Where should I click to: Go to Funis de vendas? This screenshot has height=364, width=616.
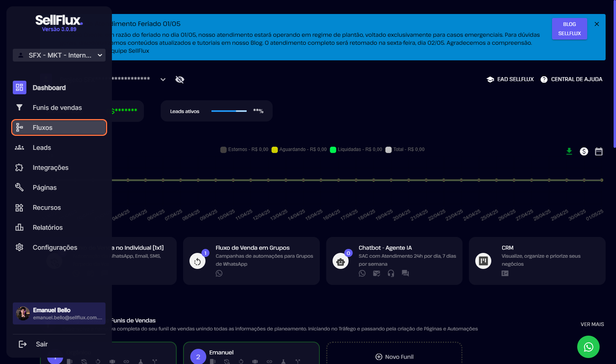click(59, 107)
